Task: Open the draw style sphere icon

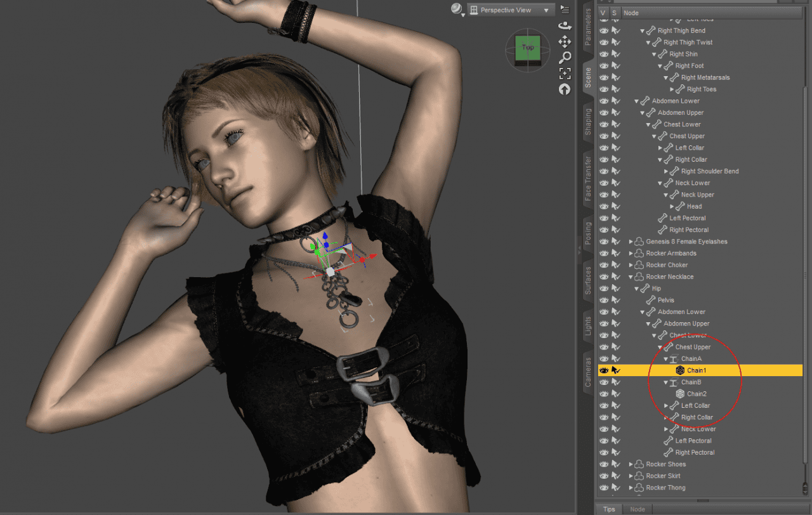Action: coord(457,9)
